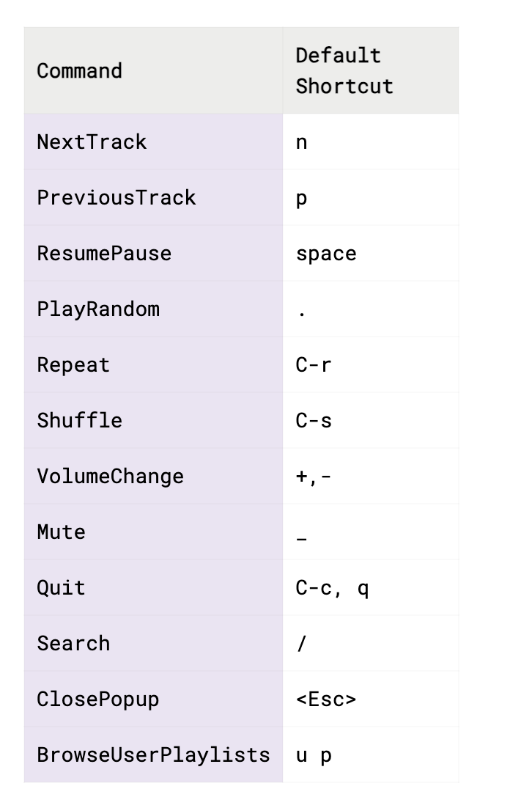Click the Shuffle command name
Image resolution: width=532 pixels, height=808 pixels.
click(80, 420)
